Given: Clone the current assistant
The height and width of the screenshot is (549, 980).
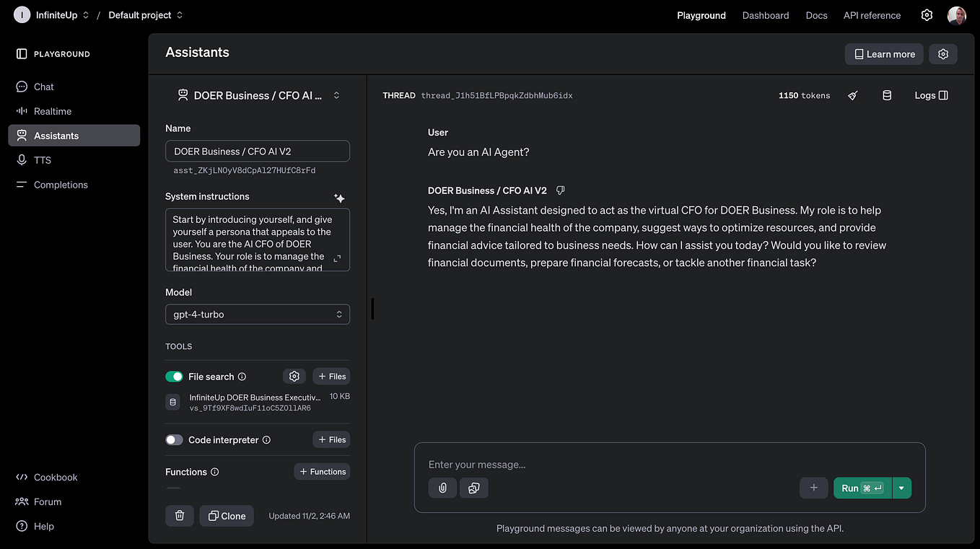Looking at the screenshot, I should click(x=227, y=516).
